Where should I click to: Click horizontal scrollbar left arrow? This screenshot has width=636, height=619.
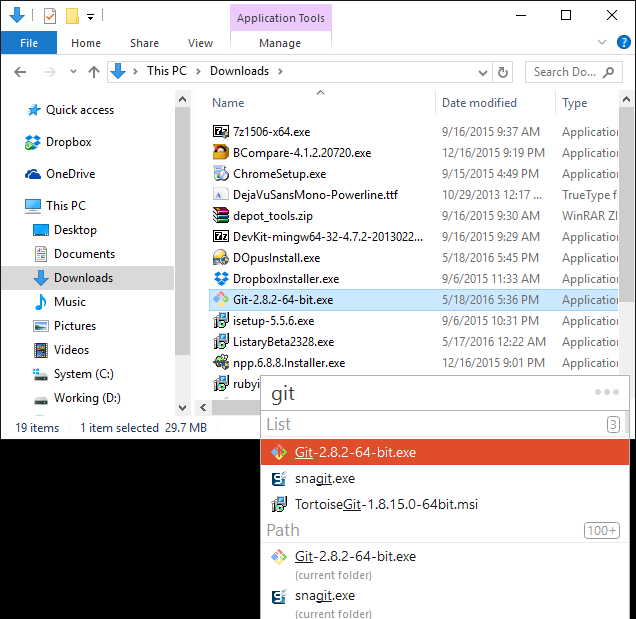click(203, 407)
